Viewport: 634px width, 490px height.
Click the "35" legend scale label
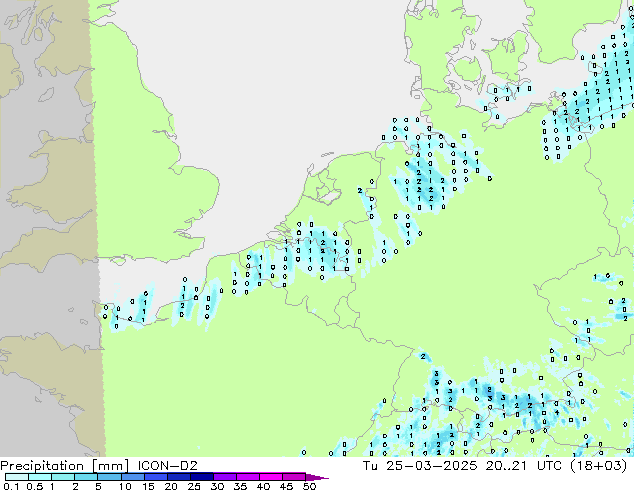tap(240, 486)
